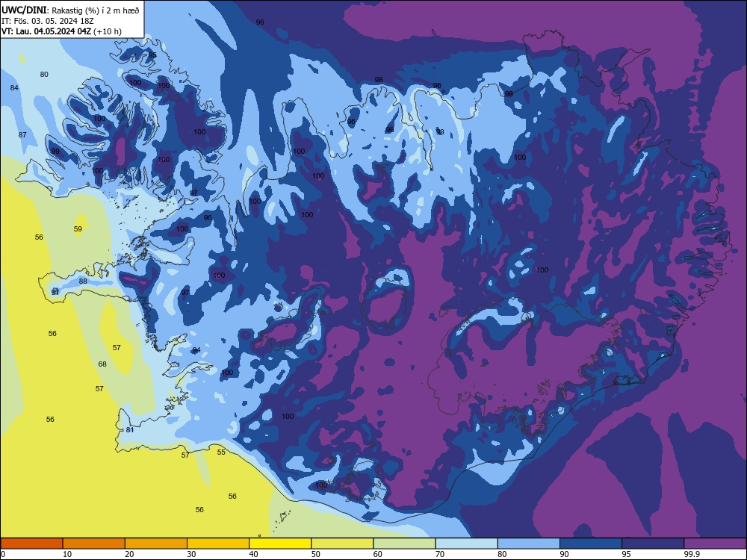Click the map humidity value "55"
747x560 pixels.
click(x=221, y=452)
